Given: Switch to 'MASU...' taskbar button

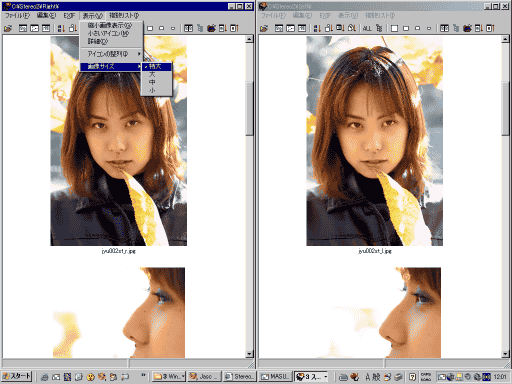Looking at the screenshot, I should pos(276,377).
